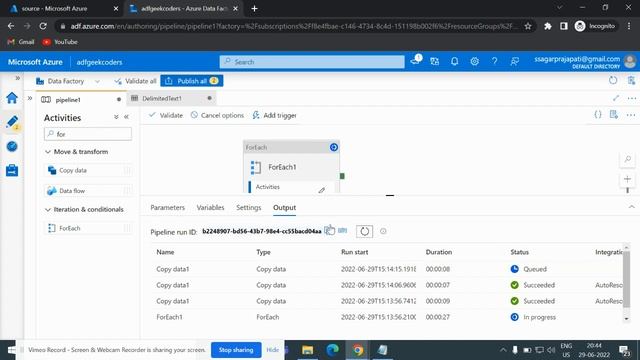
Task: Open the pipeline code view braces icon
Action: tap(598, 115)
